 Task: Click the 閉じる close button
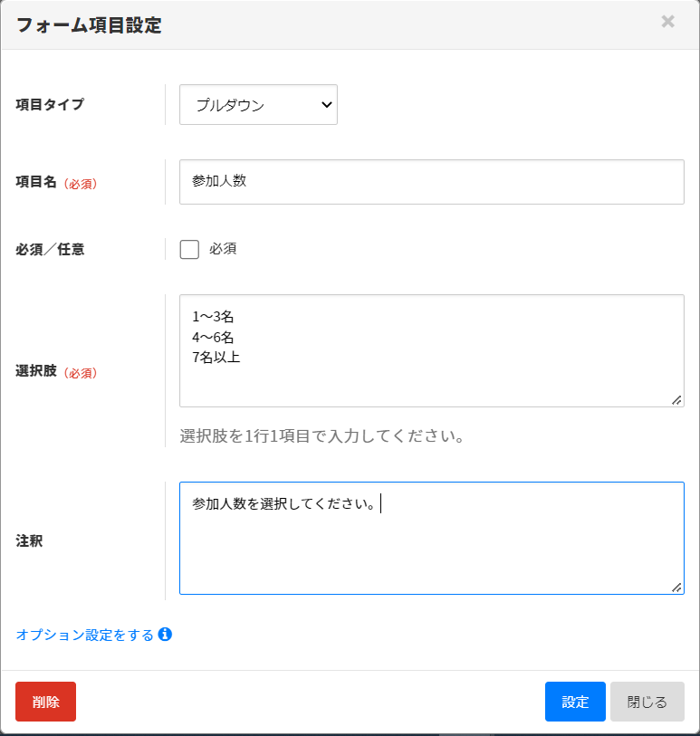tap(647, 702)
